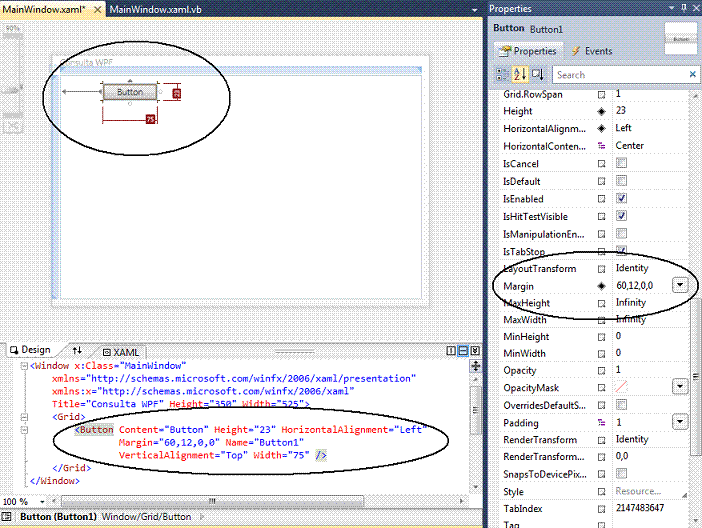Image resolution: width=702 pixels, height=528 pixels.
Task: Close the MainWindow.xaml tab
Action: pyautogui.click(x=97, y=9)
